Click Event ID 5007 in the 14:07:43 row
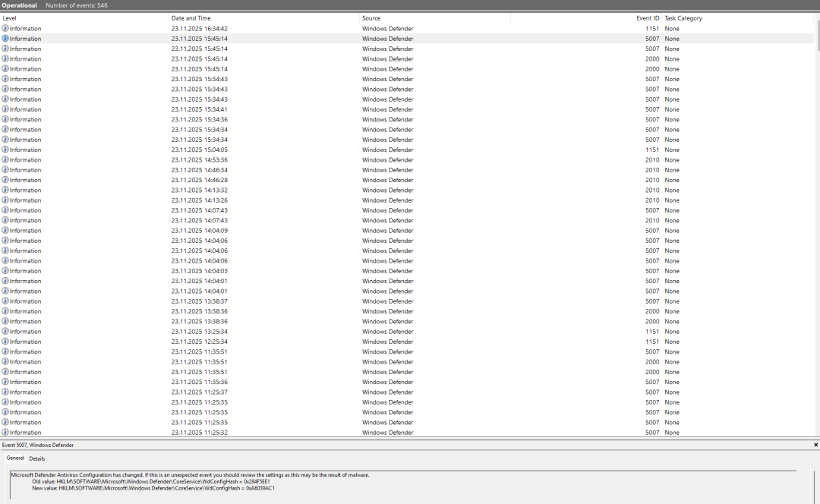 (x=652, y=211)
